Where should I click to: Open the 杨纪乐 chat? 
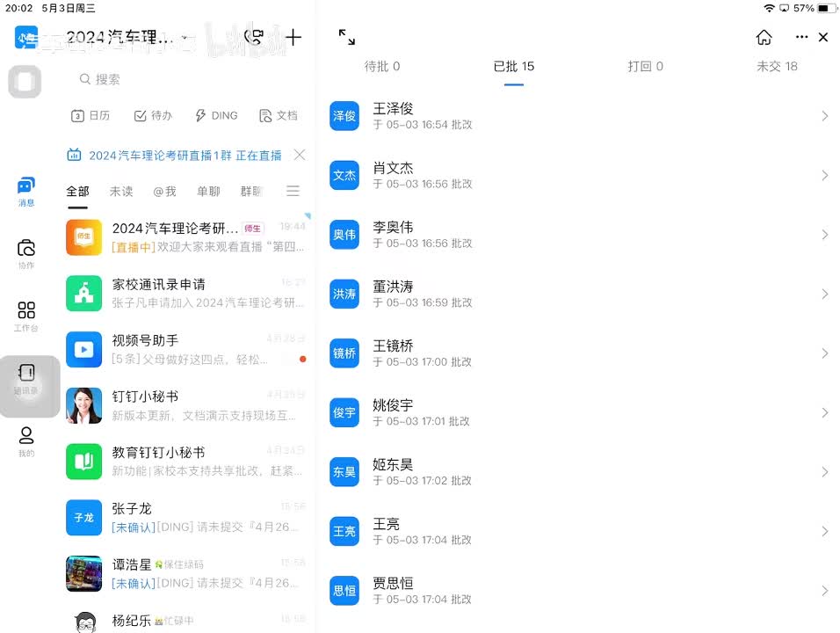(x=186, y=621)
